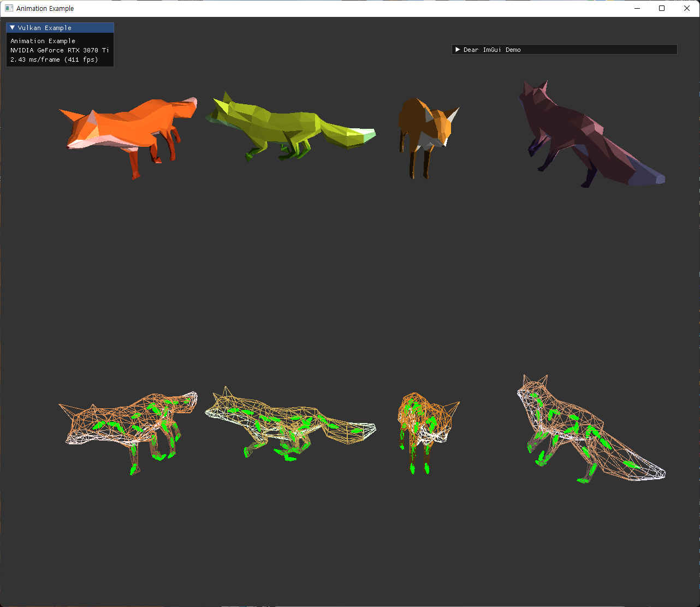Select the 'Animation Example' text in panel
The image size is (700, 607).
pos(43,41)
